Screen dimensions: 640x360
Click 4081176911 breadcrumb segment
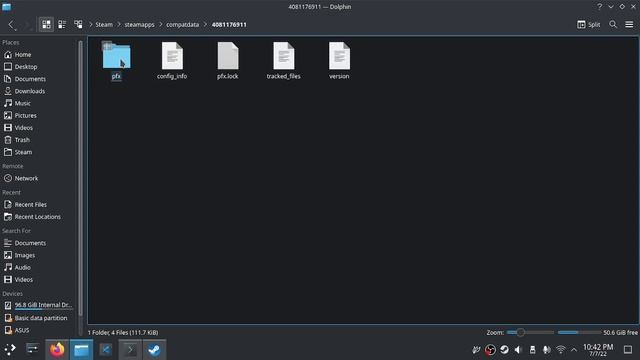click(x=229, y=24)
